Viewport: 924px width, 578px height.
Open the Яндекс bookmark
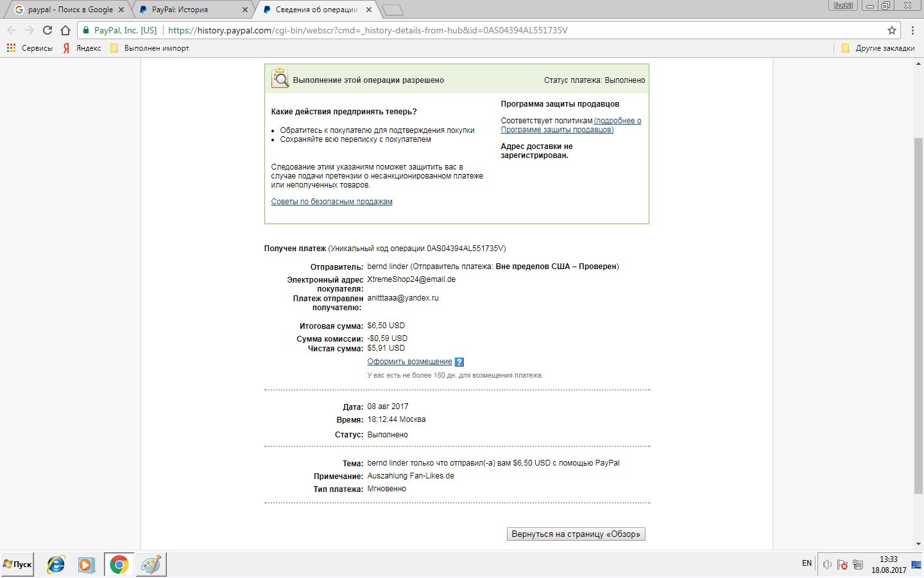[81, 48]
